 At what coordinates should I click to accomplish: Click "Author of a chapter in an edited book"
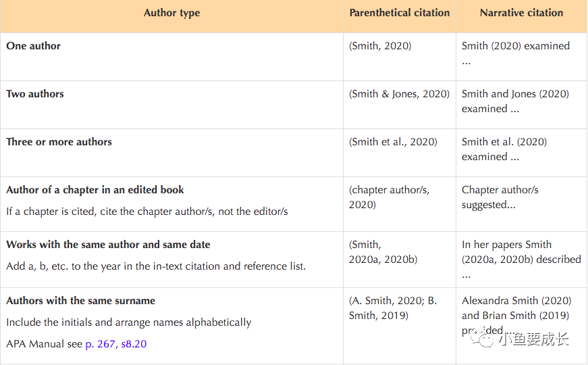coord(95,190)
